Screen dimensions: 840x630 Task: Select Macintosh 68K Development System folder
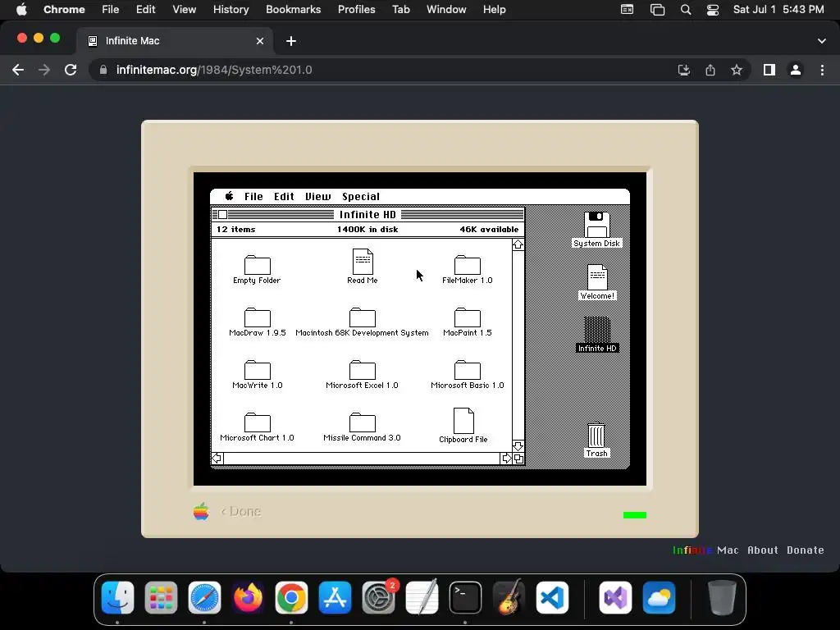point(362,317)
